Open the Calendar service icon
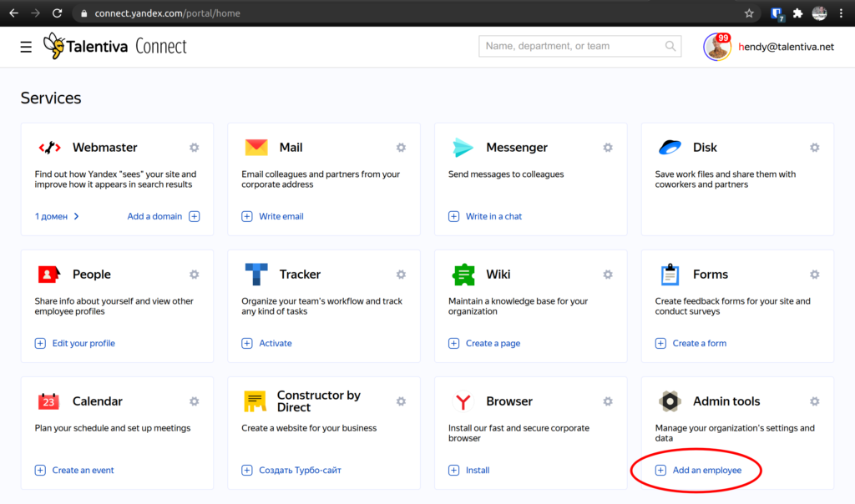855x504 pixels. coord(48,401)
